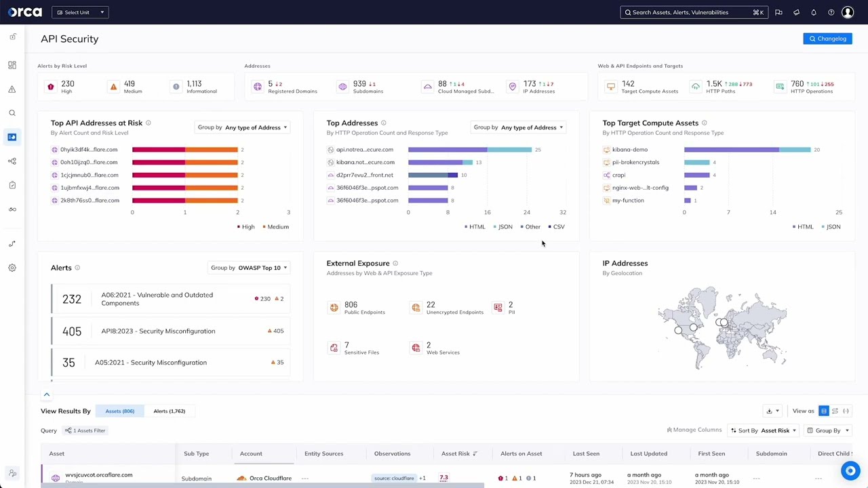Click the Changelog button
Viewport: 868px width, 488px height.
pos(827,39)
